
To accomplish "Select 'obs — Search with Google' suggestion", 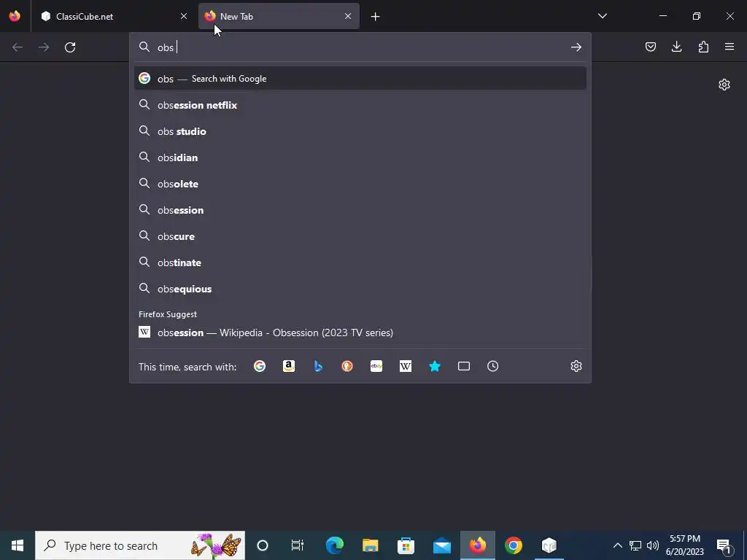I will [360, 79].
